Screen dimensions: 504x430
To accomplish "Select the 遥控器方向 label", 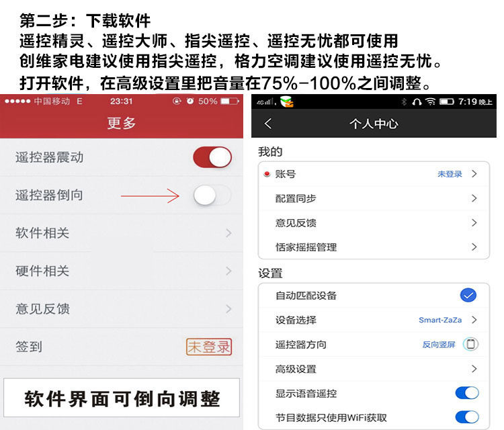I will point(301,345).
